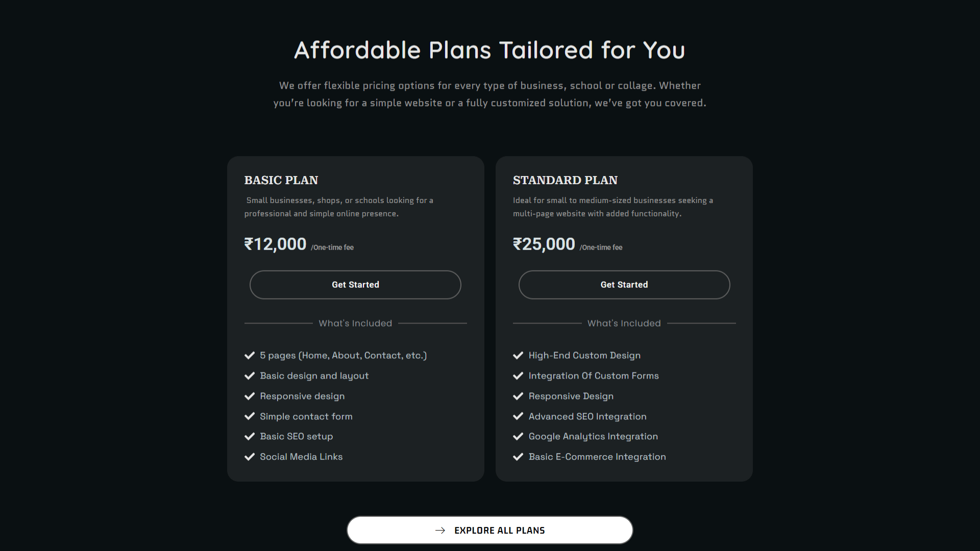Image resolution: width=980 pixels, height=551 pixels.
Task: Click the ₹25,000 price
Action: [x=544, y=244]
